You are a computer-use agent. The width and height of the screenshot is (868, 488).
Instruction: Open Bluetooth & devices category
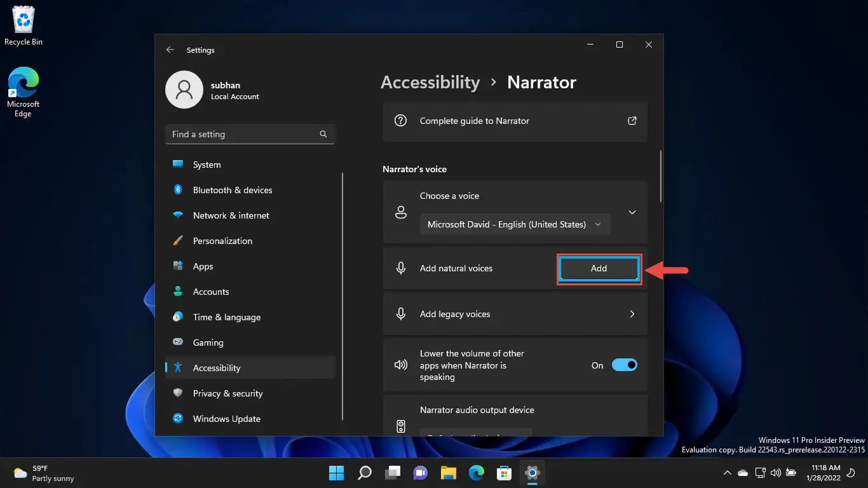pyautogui.click(x=250, y=190)
